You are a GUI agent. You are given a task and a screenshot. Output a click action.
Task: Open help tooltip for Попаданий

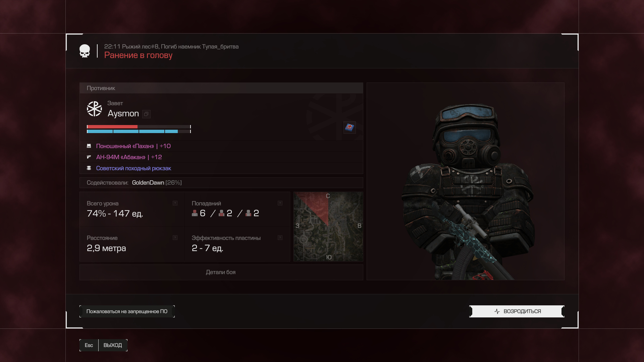tap(280, 203)
